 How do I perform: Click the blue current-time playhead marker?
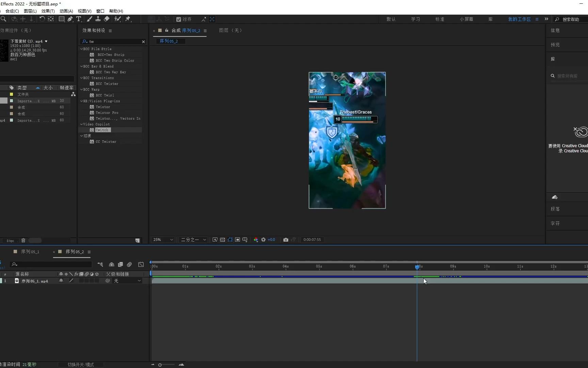[x=417, y=267]
